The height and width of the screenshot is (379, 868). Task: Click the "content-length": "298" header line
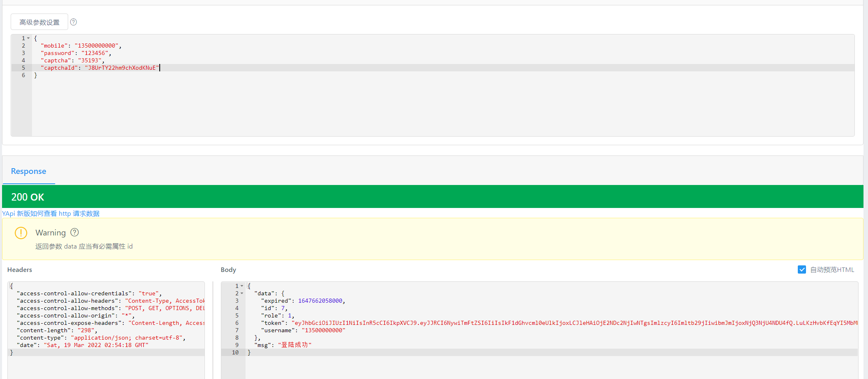[57, 330]
